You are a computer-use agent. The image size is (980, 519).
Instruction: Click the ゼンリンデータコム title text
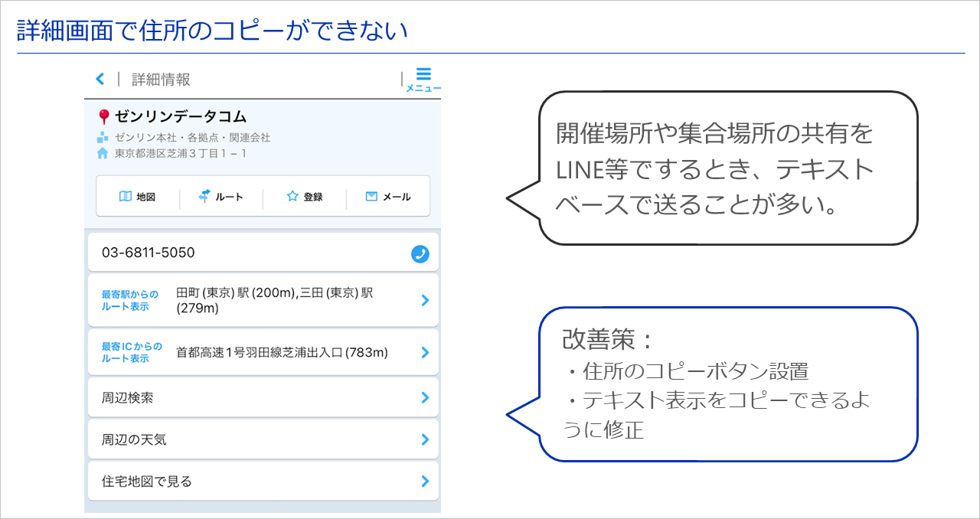point(181,117)
